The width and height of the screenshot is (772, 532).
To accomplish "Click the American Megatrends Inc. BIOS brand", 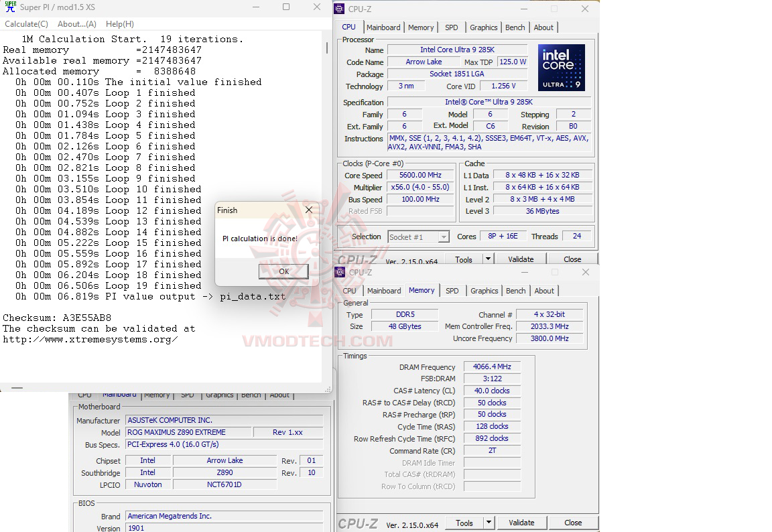I will [x=224, y=516].
